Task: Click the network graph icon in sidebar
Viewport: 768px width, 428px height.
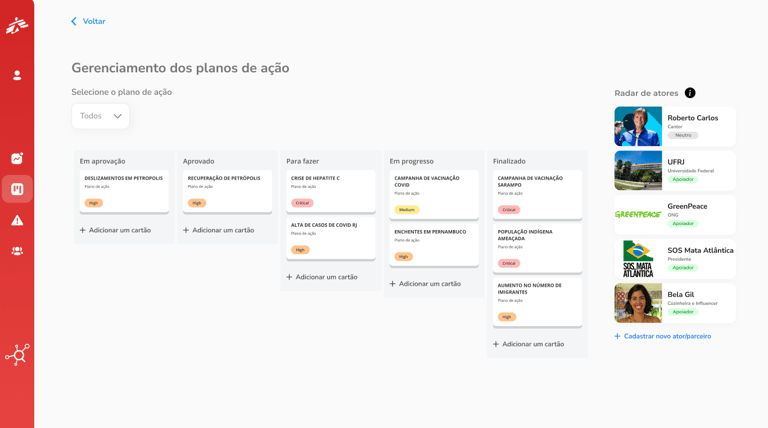Action: coord(17,354)
